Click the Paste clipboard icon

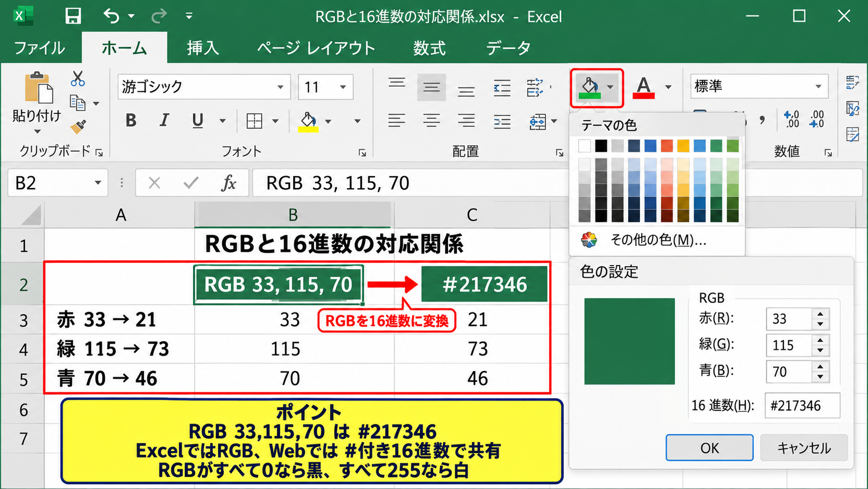38,88
